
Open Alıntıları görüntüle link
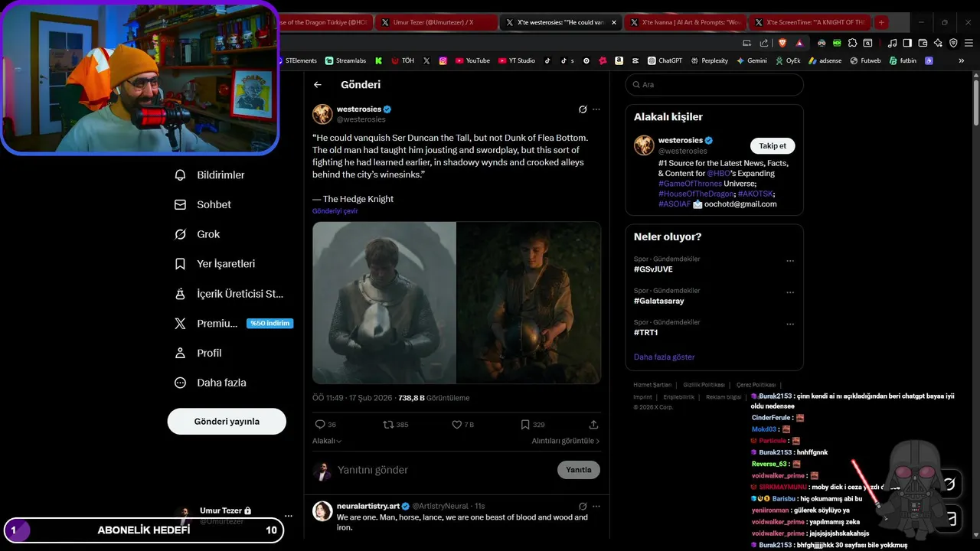[x=566, y=441]
